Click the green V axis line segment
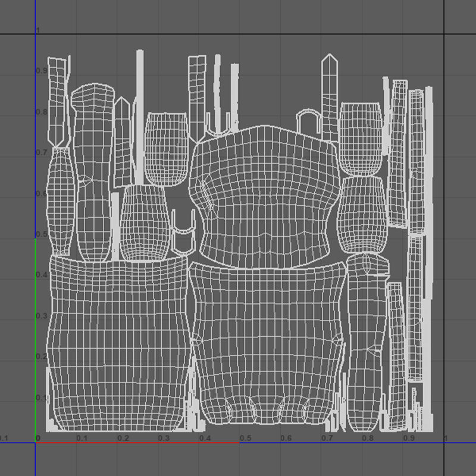The width and height of the screenshot is (476, 476). tap(35, 340)
